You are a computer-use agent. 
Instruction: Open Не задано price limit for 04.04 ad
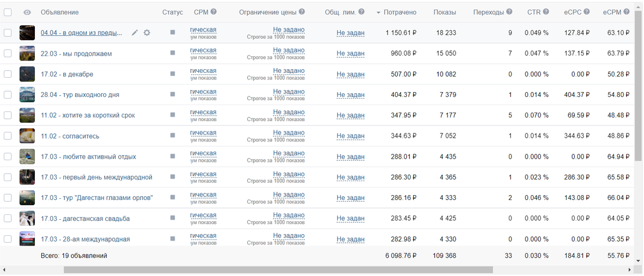(289, 29)
